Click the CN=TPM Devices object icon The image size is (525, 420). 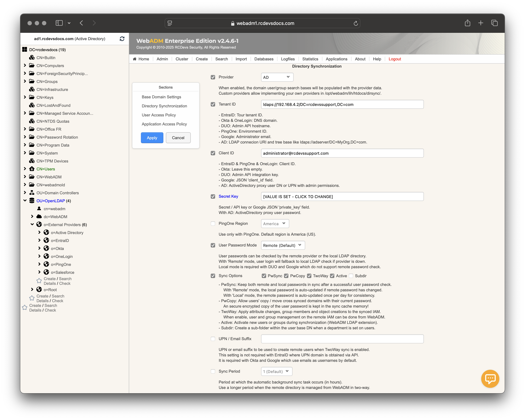tap(32, 161)
